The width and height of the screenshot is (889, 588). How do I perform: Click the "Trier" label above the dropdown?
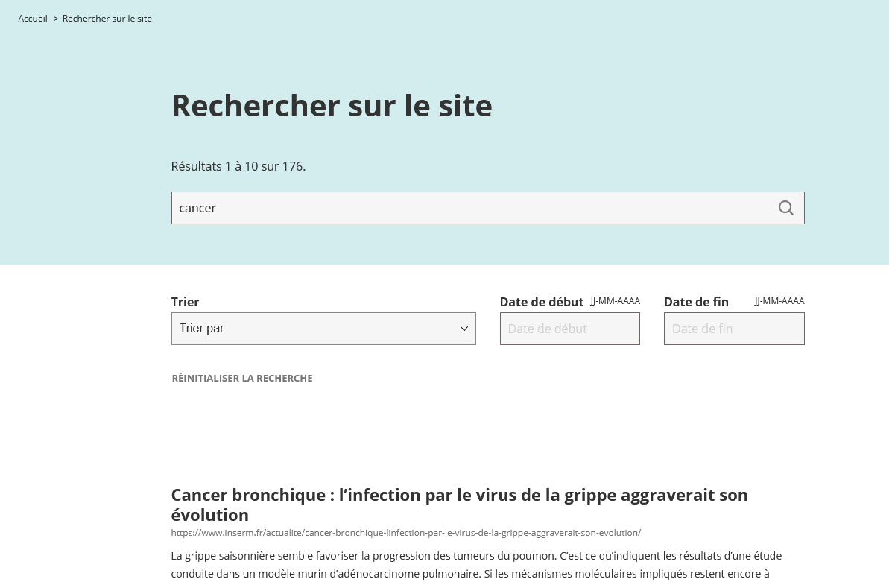pyautogui.click(x=185, y=302)
